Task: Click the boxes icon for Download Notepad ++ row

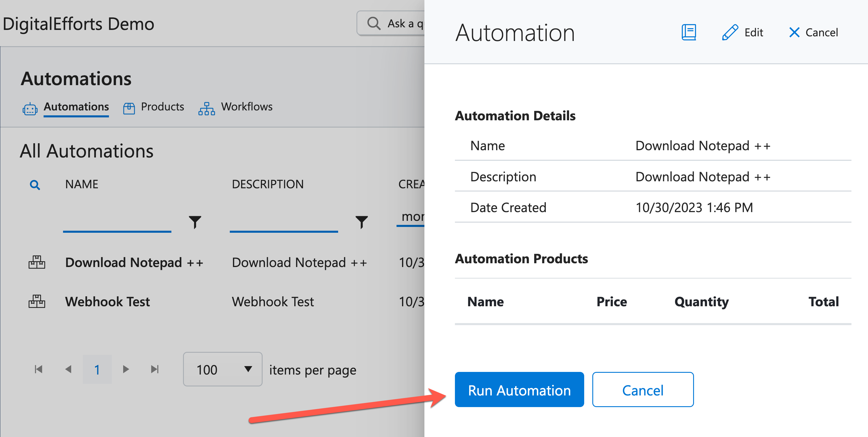Action: tap(37, 262)
